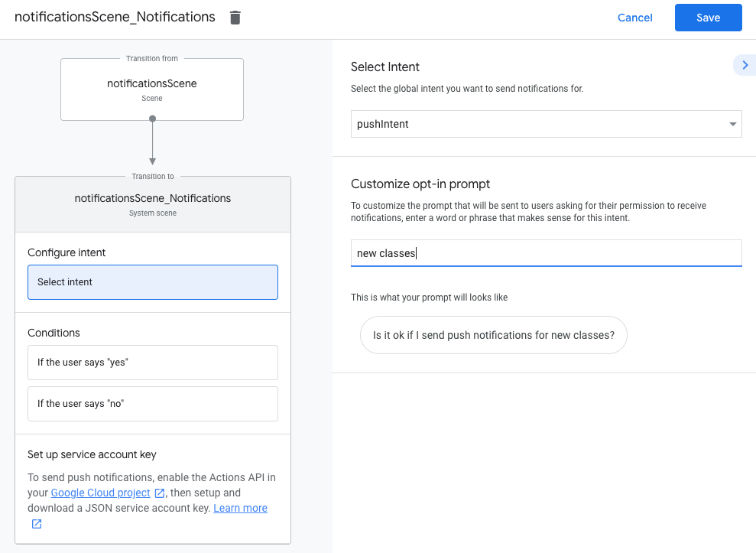
Task: Expand the side panel with blue chevron
Action: [x=745, y=66]
